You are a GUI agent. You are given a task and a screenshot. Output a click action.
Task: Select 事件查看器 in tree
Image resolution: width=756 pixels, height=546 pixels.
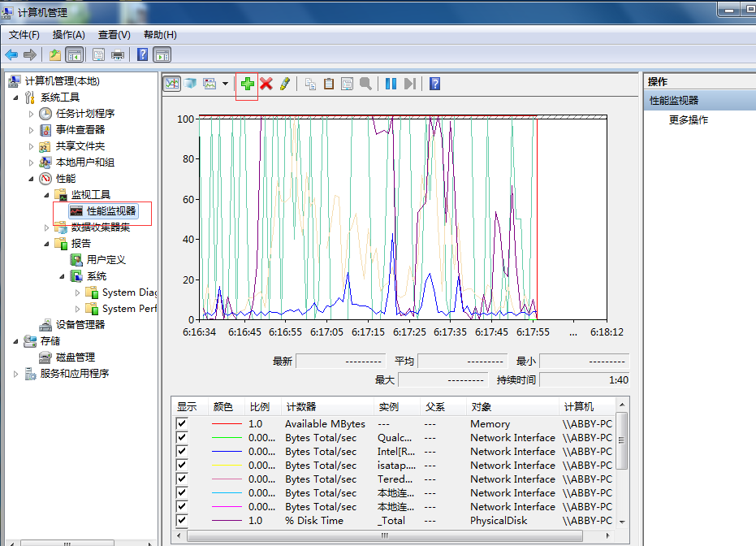80,130
